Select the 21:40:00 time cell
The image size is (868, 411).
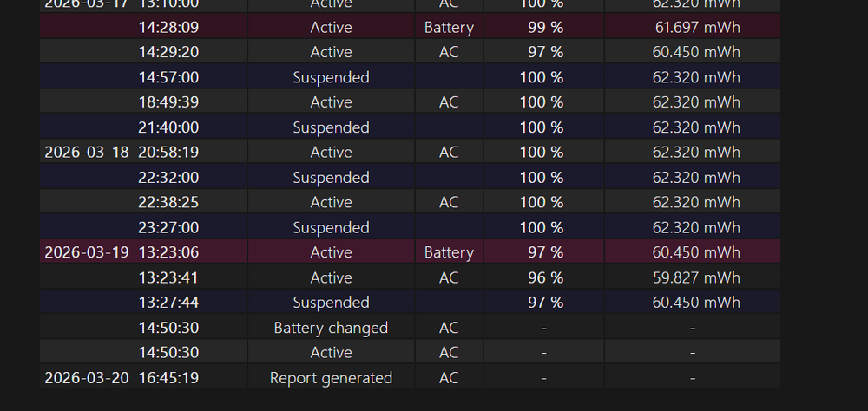click(168, 127)
